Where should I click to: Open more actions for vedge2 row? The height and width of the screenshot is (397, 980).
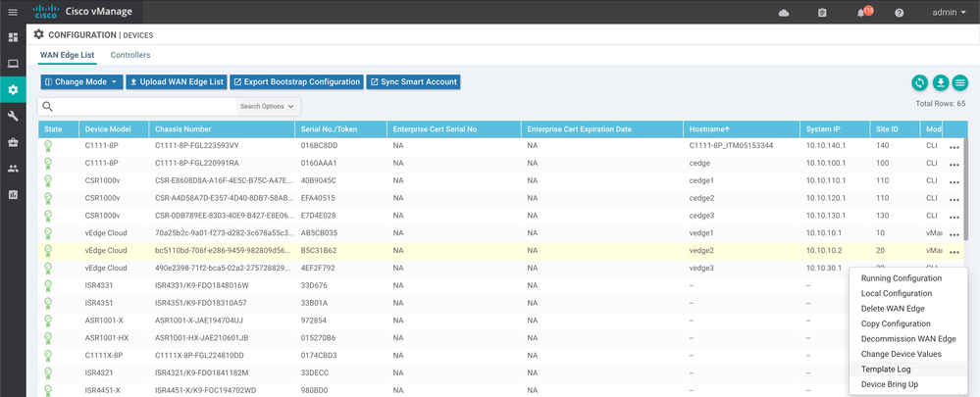click(954, 252)
